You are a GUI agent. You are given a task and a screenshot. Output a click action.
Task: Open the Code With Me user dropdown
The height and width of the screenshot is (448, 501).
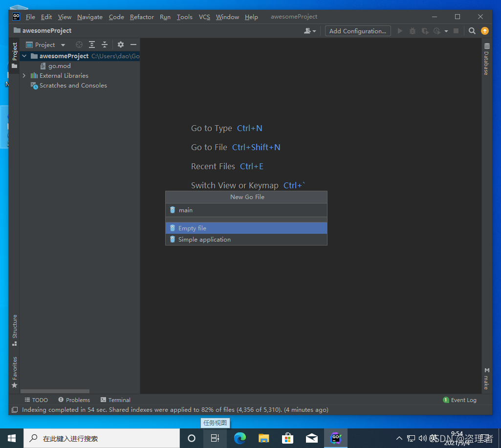pos(309,31)
